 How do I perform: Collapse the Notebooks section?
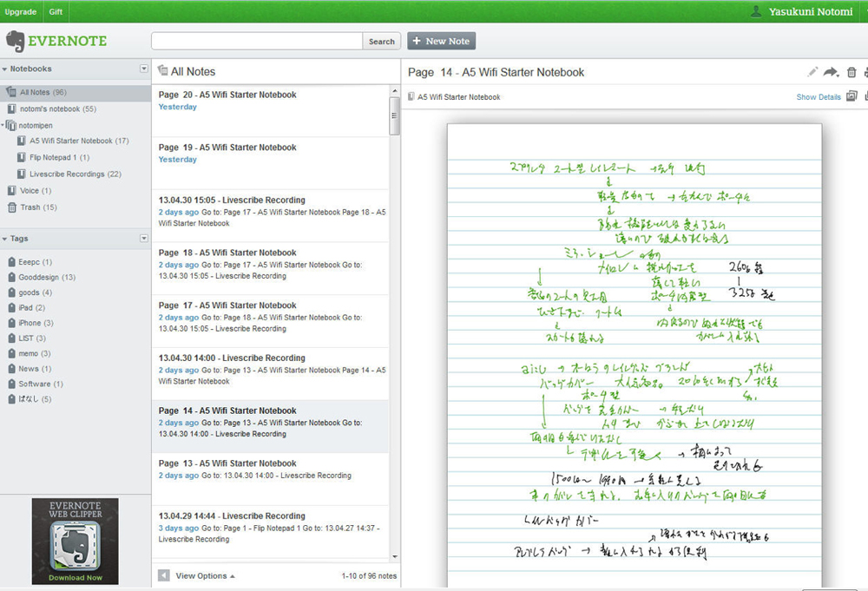(4, 69)
